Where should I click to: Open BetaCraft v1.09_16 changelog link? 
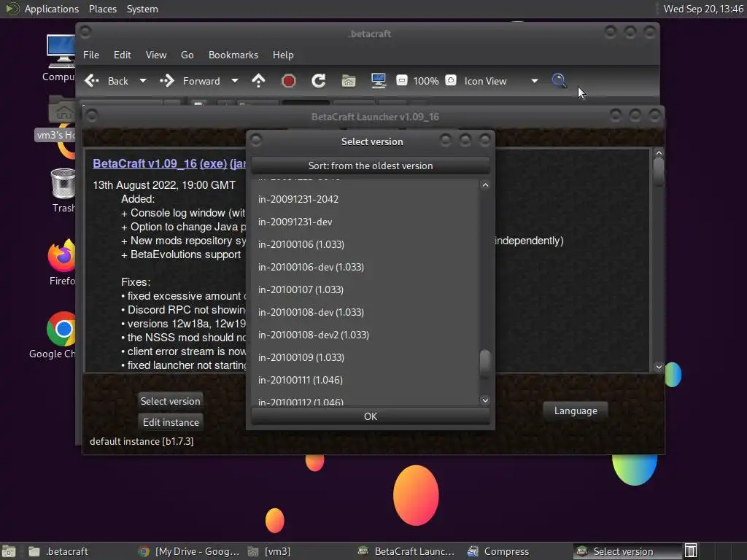click(145, 163)
